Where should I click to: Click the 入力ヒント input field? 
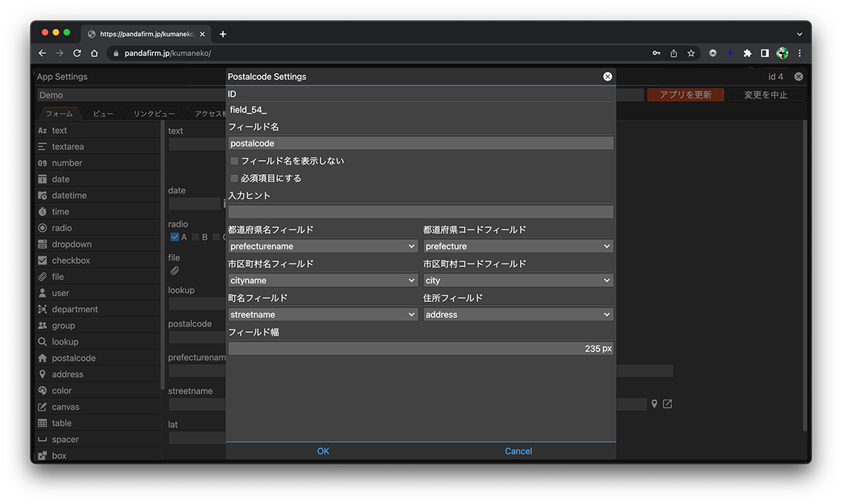click(420, 212)
